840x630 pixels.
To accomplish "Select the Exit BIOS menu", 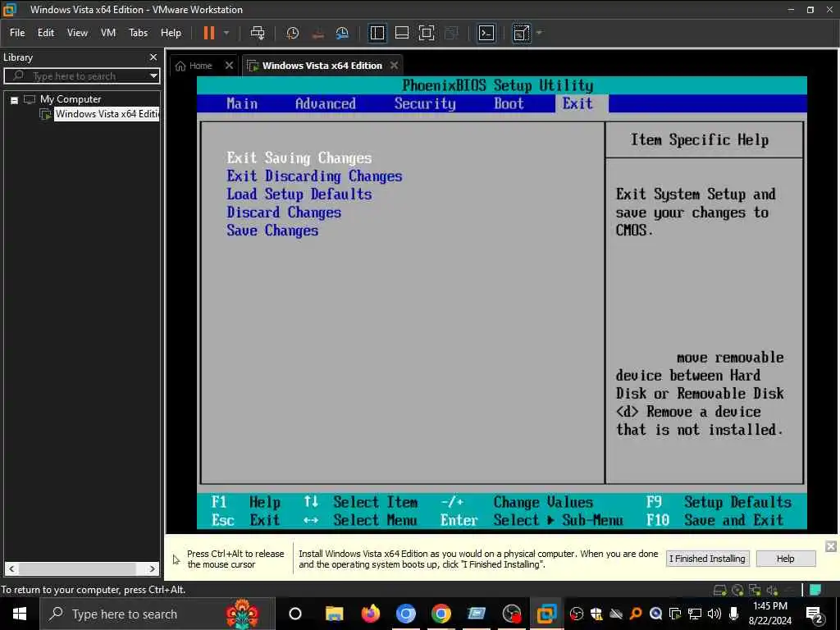I will coord(577,103).
